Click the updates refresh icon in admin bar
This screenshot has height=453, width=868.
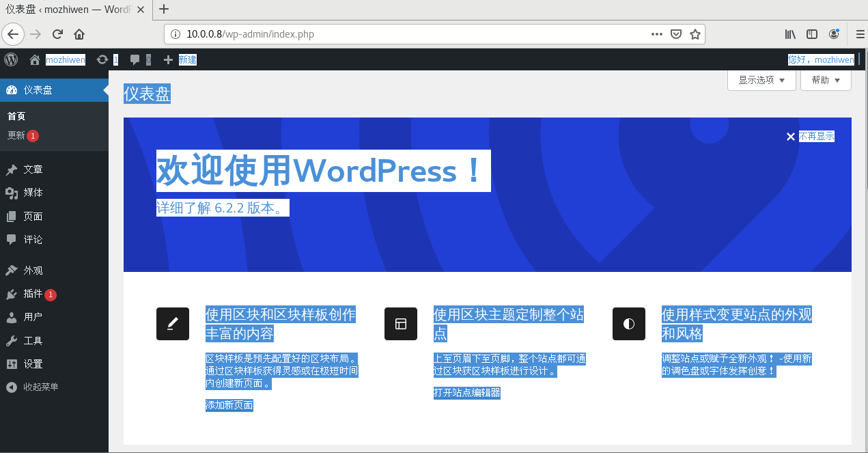coord(102,59)
